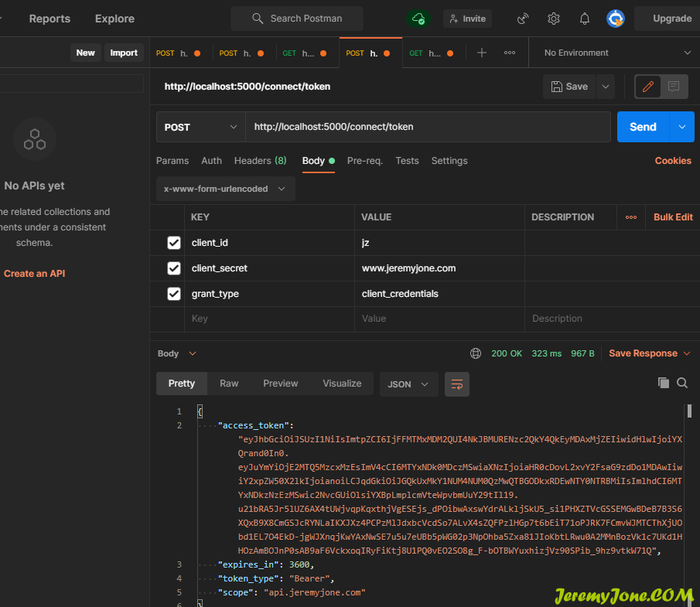Click the grant_type value client_credentials
700x607 pixels.
(400, 294)
